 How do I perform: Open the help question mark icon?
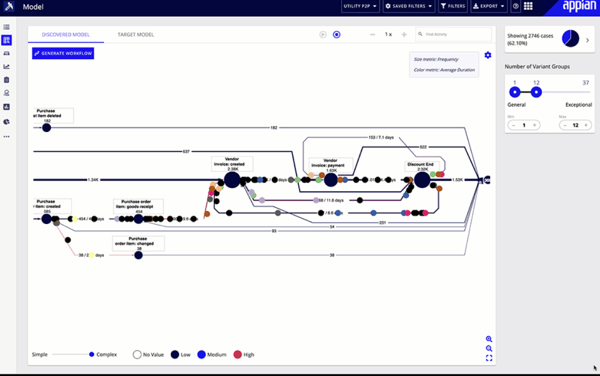click(x=515, y=6)
